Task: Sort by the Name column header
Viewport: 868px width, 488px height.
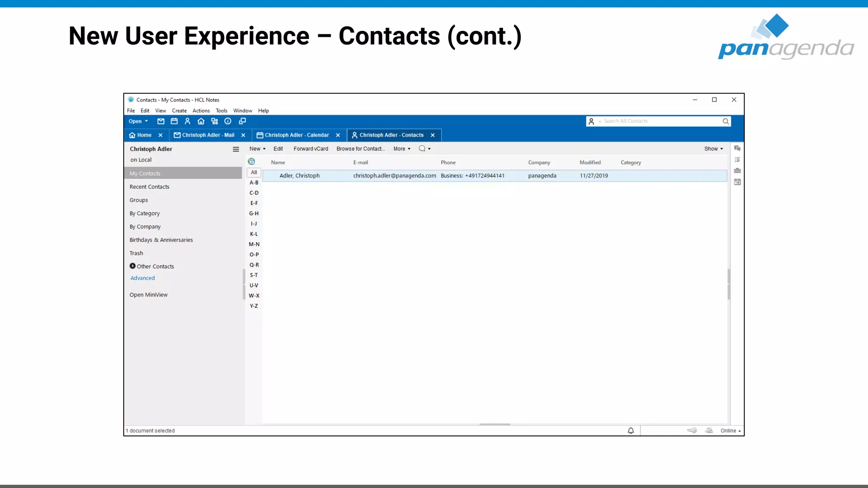Action: [x=278, y=163]
